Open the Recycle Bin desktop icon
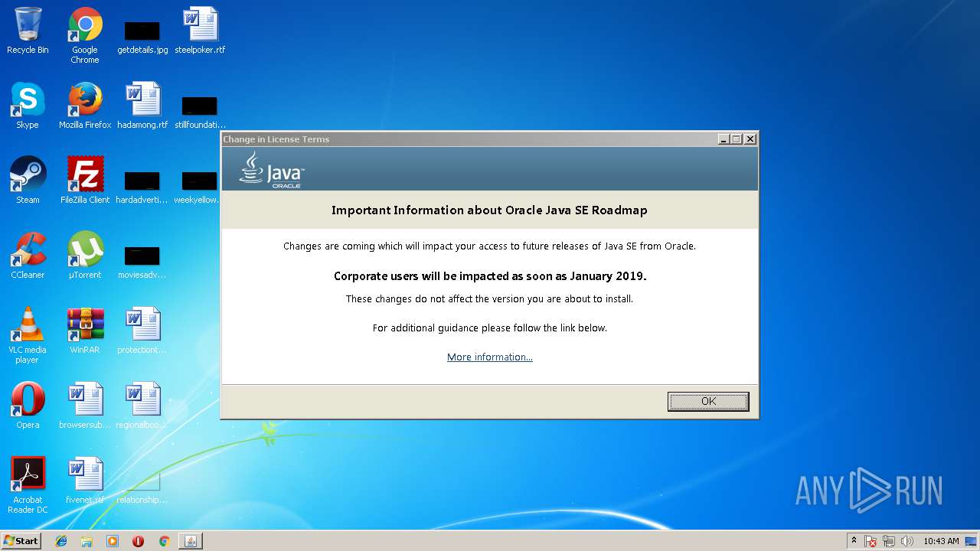 [28, 31]
